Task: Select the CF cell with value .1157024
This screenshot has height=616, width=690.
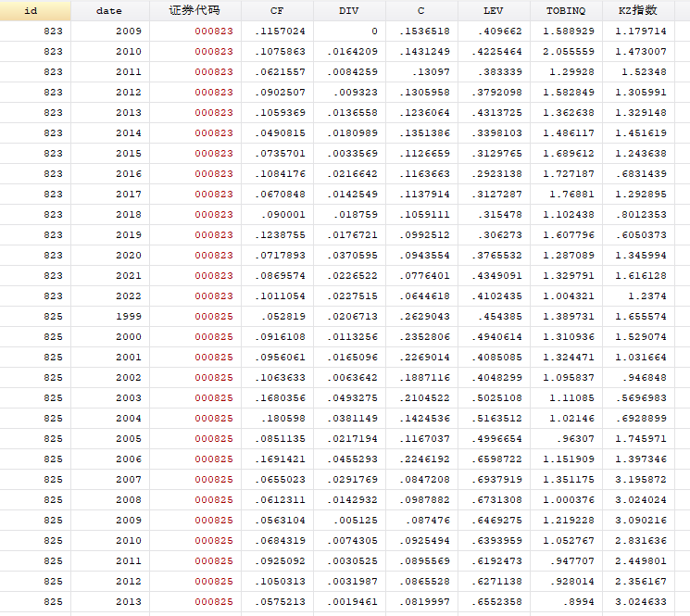Action: click(280, 31)
